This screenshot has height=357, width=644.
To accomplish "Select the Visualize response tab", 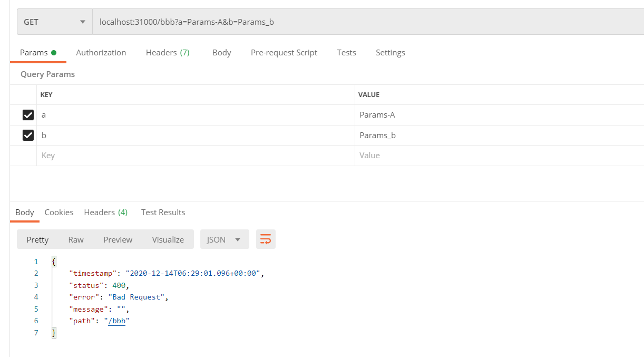I will pos(168,239).
